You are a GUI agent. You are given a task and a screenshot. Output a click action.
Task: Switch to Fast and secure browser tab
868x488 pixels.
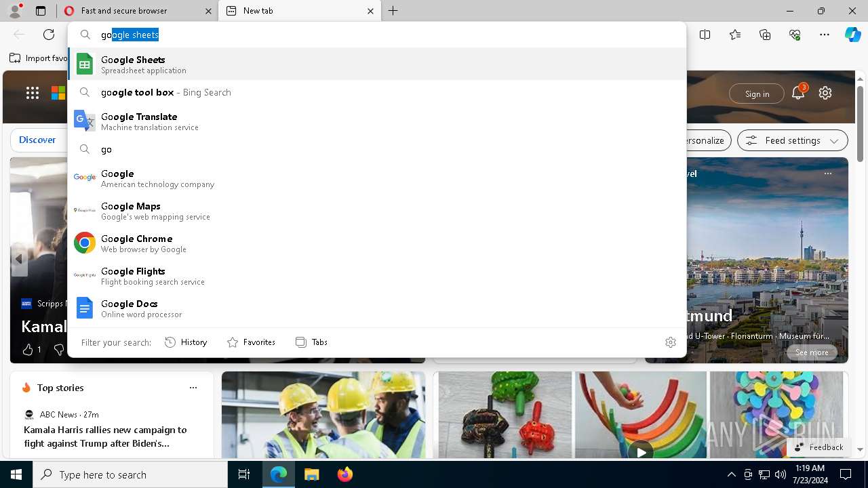point(136,11)
